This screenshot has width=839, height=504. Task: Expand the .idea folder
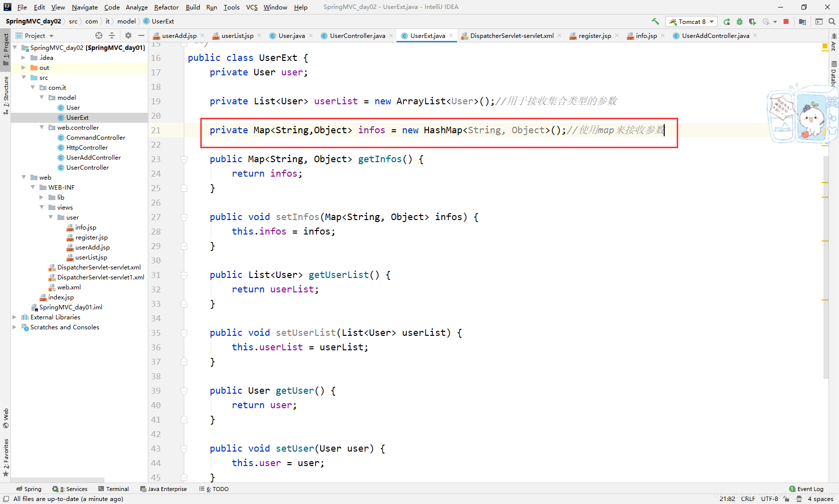pyautogui.click(x=23, y=58)
